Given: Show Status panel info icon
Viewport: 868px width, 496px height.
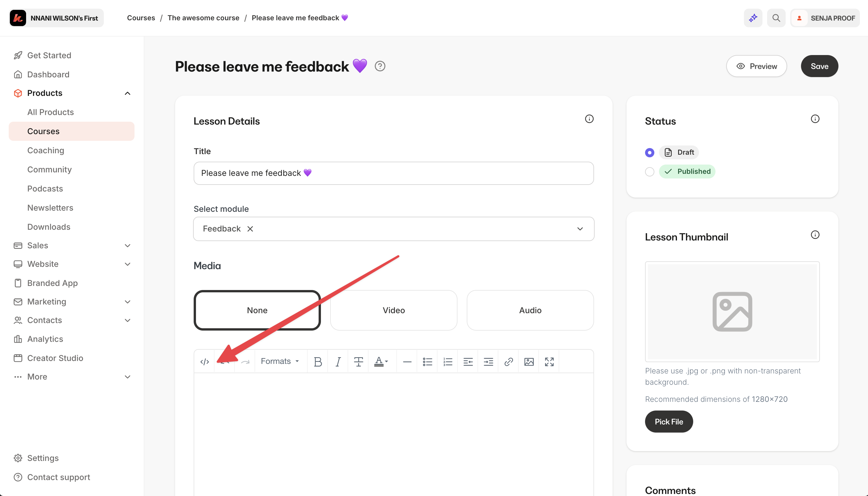Looking at the screenshot, I should (815, 119).
